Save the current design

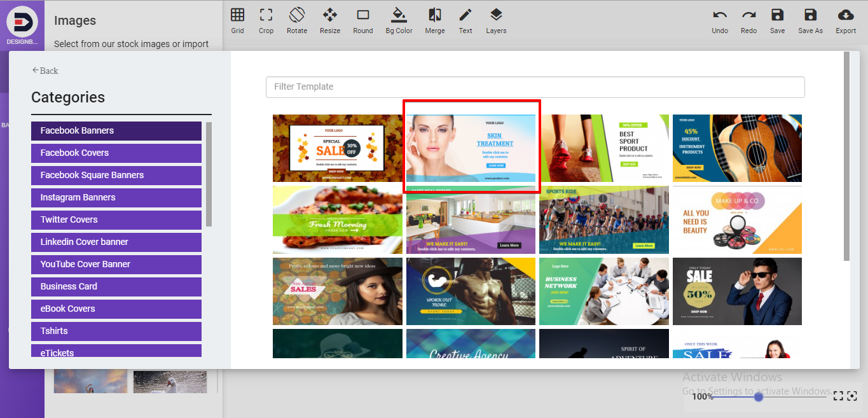point(777,20)
